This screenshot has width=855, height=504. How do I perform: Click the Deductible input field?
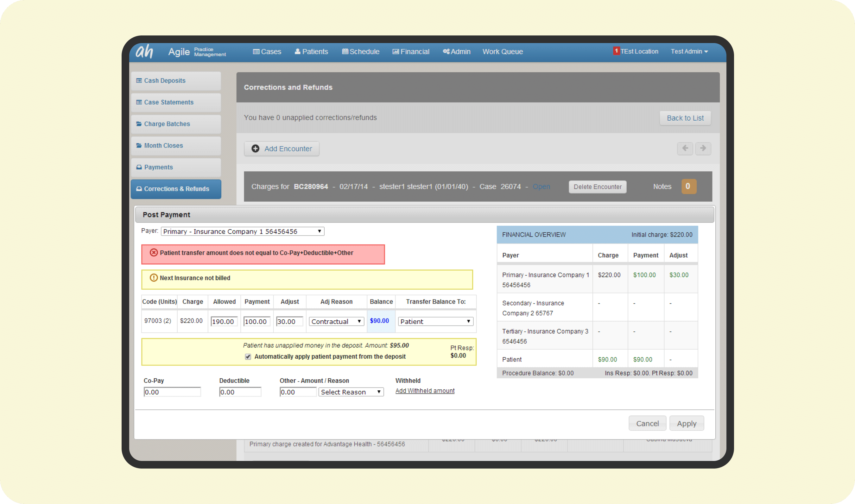pyautogui.click(x=240, y=392)
